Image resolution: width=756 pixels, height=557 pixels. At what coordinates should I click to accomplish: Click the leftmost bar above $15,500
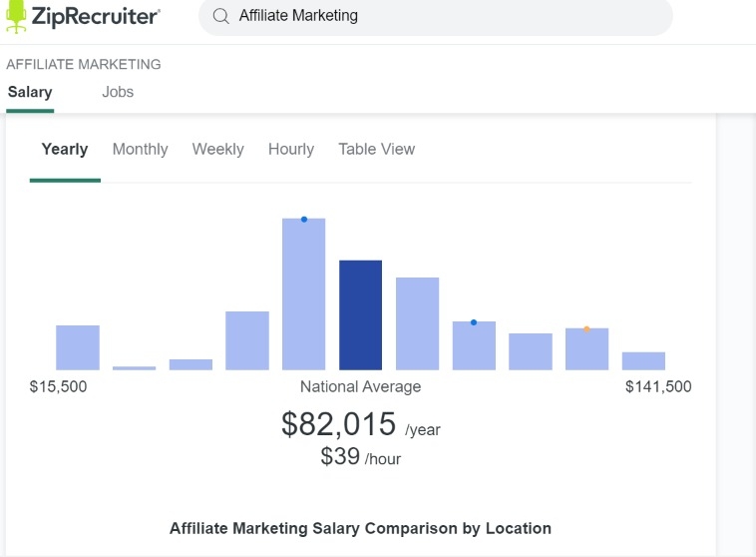pyautogui.click(x=77, y=347)
